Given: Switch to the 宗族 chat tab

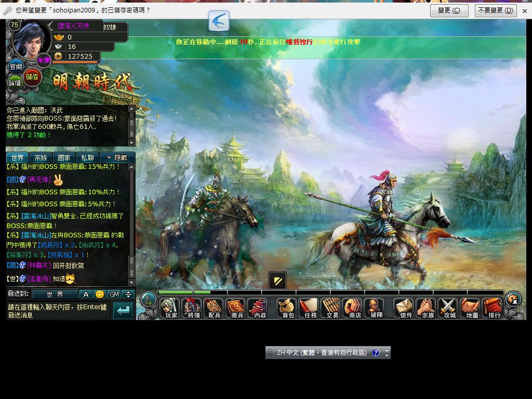Looking at the screenshot, I should (x=41, y=158).
